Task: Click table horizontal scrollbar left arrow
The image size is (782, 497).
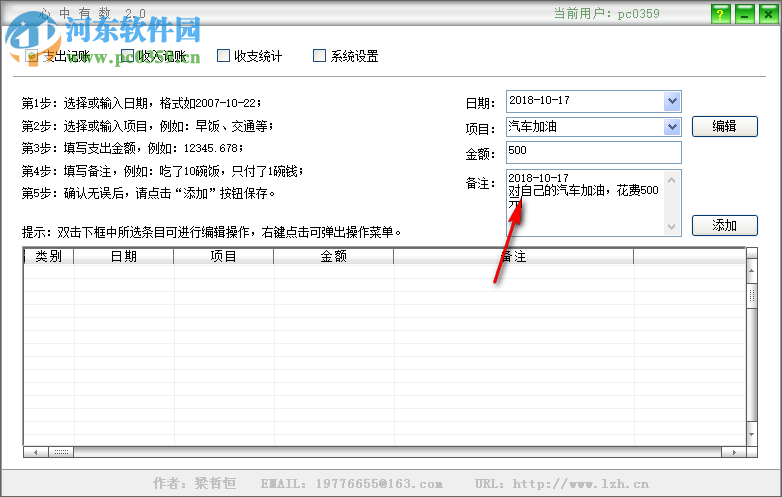Action: pos(36,452)
